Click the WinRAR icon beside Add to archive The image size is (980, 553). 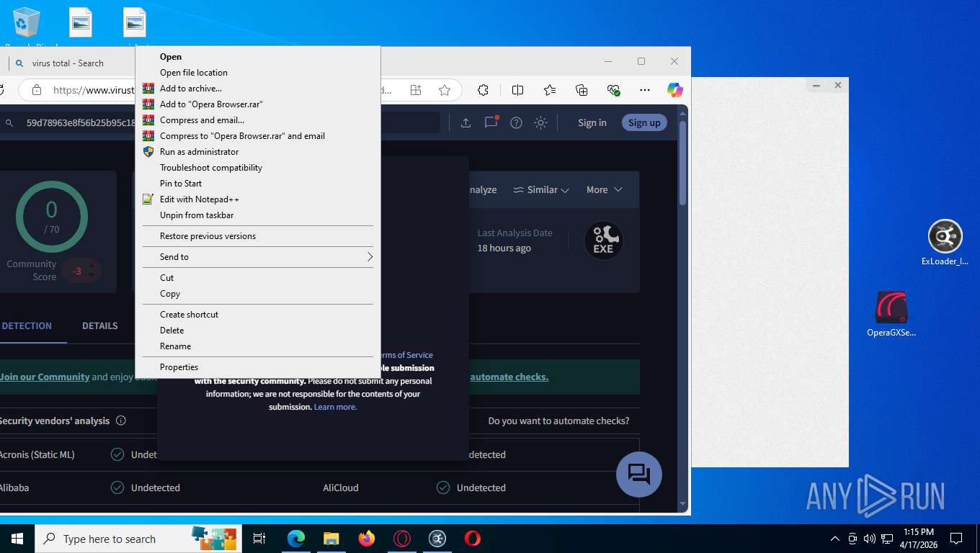coord(148,89)
